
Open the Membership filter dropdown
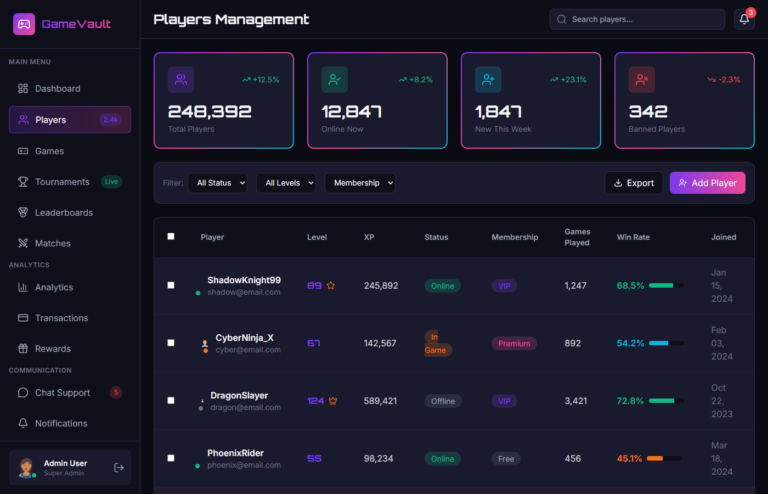point(360,183)
